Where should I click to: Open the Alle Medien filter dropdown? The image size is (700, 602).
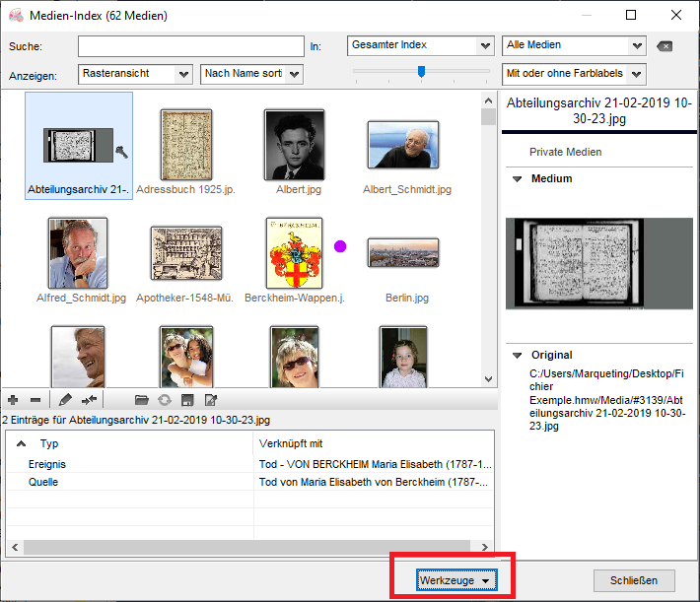point(574,45)
